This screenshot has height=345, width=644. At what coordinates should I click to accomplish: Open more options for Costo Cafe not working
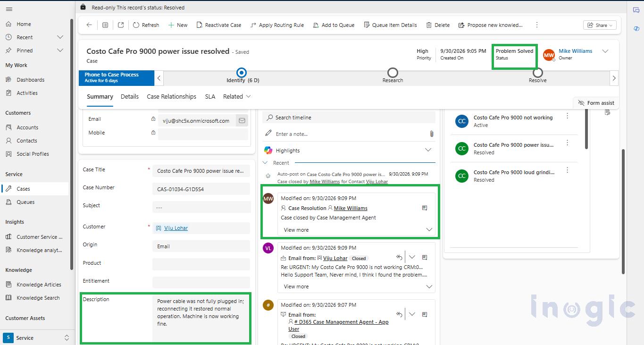click(x=567, y=116)
